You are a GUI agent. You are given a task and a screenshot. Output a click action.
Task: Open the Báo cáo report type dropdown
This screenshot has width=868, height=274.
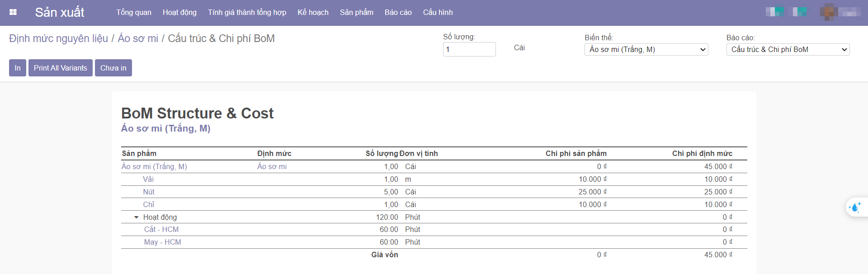click(x=788, y=50)
